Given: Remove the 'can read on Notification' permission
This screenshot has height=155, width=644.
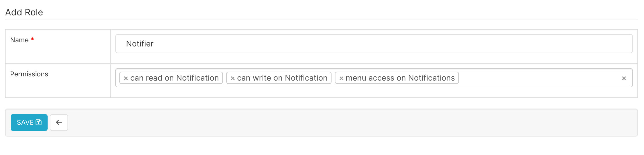Looking at the screenshot, I should coord(126,78).
